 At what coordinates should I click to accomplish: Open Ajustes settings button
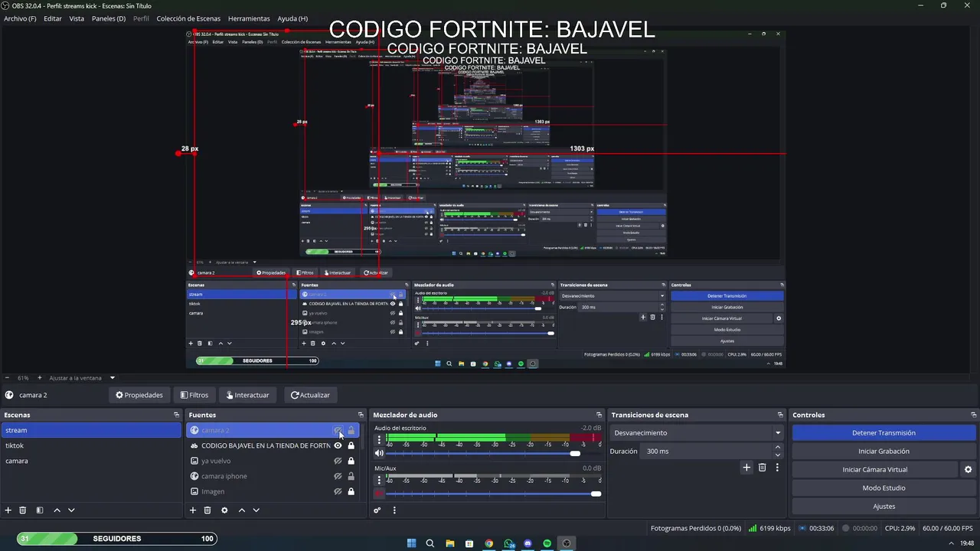click(884, 507)
